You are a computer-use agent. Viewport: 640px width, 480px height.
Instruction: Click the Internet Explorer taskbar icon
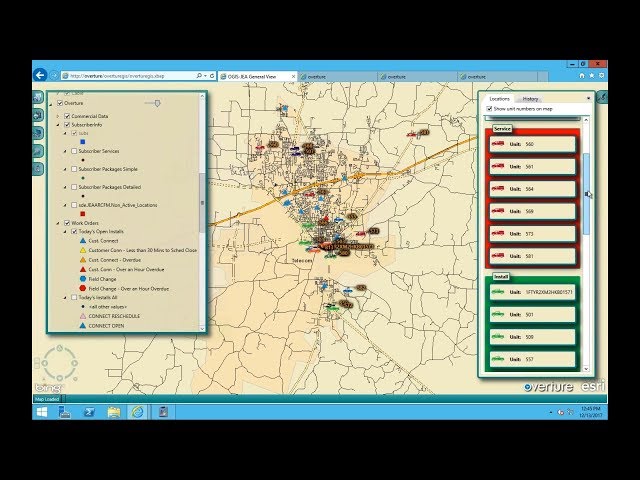coord(138,412)
